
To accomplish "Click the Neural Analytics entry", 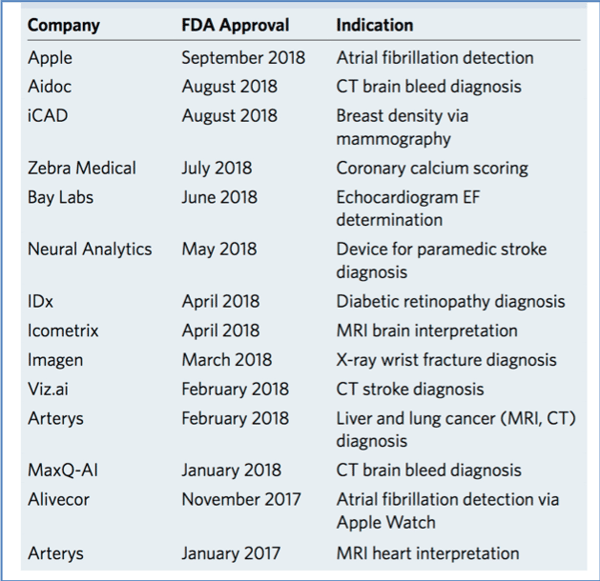I will coord(90,249).
